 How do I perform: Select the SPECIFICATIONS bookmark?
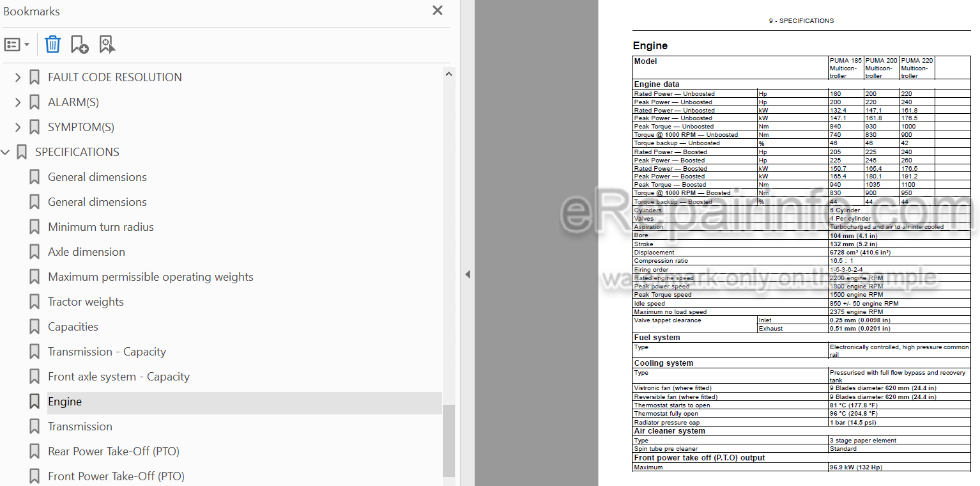[x=77, y=152]
